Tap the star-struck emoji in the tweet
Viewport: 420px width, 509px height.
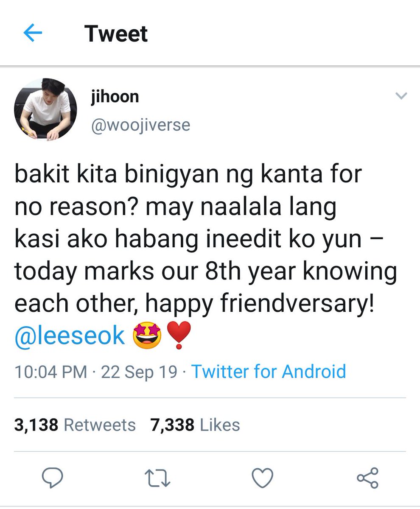(x=147, y=335)
